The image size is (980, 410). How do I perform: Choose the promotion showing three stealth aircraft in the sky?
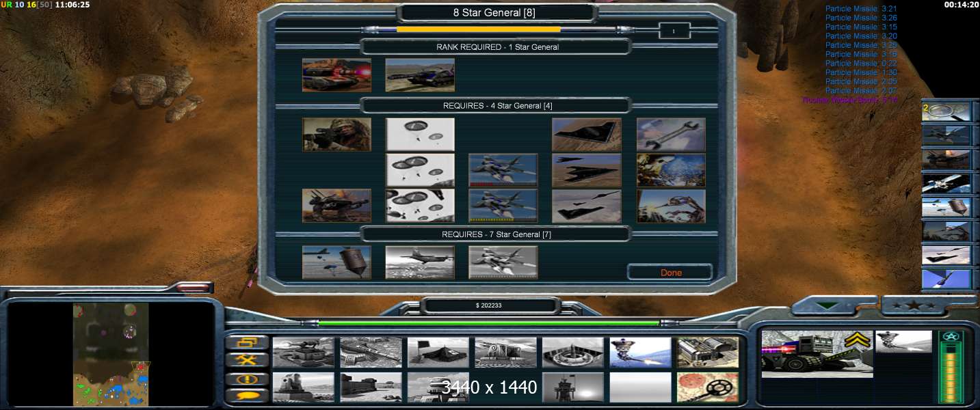click(587, 206)
